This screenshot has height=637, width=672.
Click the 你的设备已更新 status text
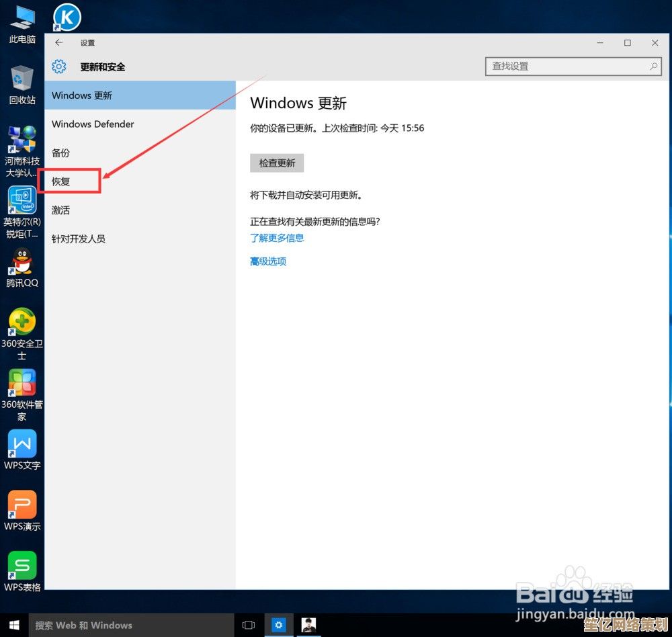point(337,128)
